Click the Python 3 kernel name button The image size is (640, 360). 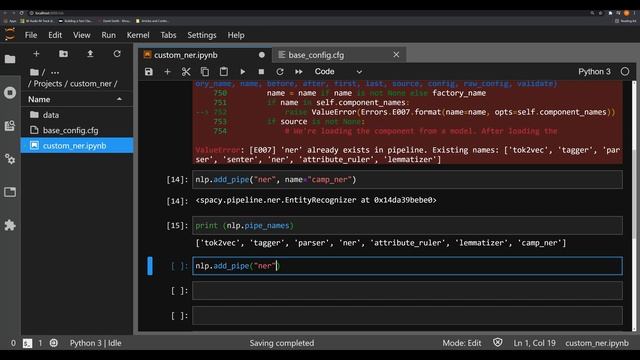tap(594, 72)
